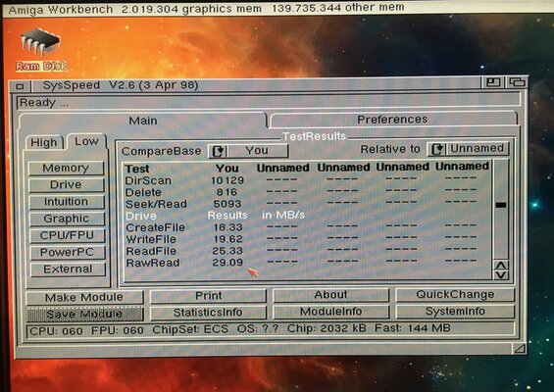Click the QuickChange button

[455, 295]
